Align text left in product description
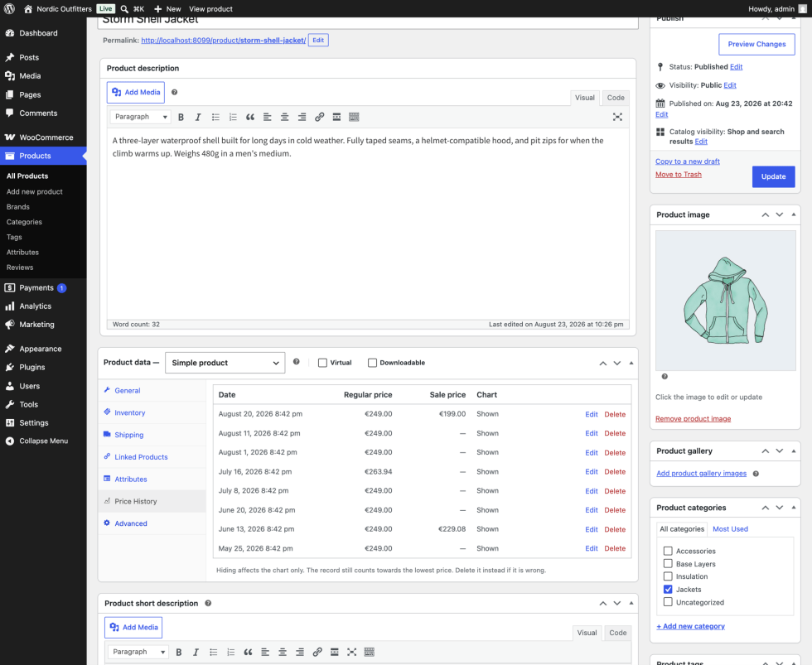This screenshot has width=812, height=665. [267, 117]
